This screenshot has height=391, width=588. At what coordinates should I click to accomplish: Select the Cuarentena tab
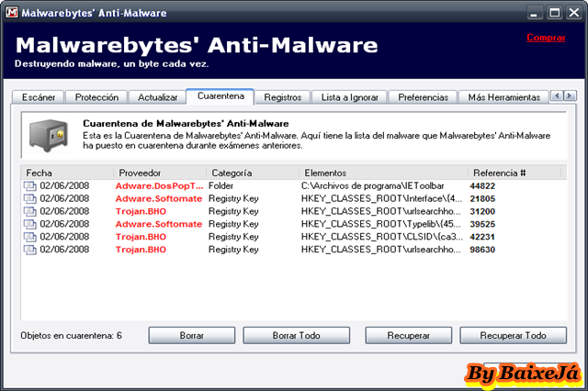coord(220,96)
